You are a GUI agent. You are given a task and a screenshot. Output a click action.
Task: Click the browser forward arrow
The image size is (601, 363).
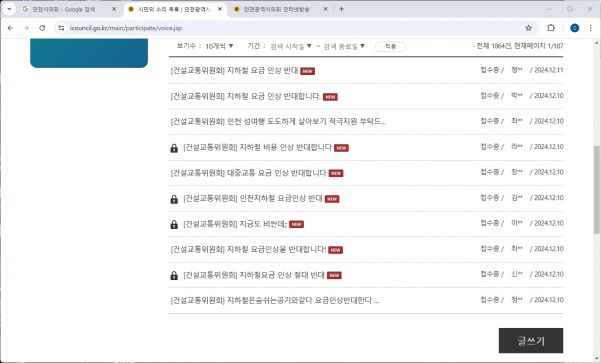point(26,28)
